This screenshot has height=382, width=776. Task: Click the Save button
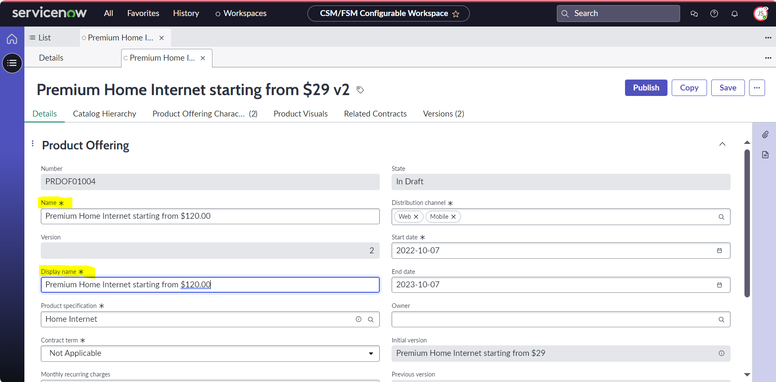pyautogui.click(x=728, y=88)
